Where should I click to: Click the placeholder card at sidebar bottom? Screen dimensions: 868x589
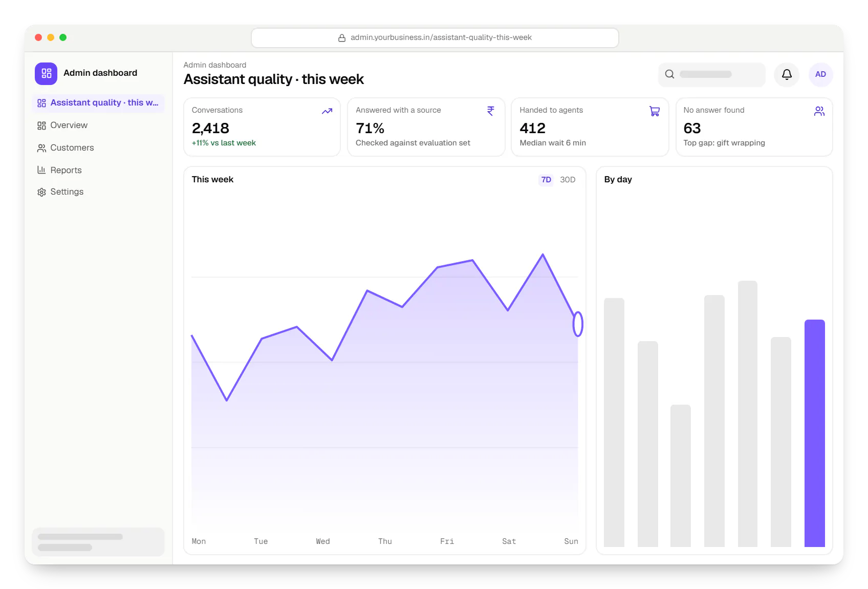pos(98,542)
